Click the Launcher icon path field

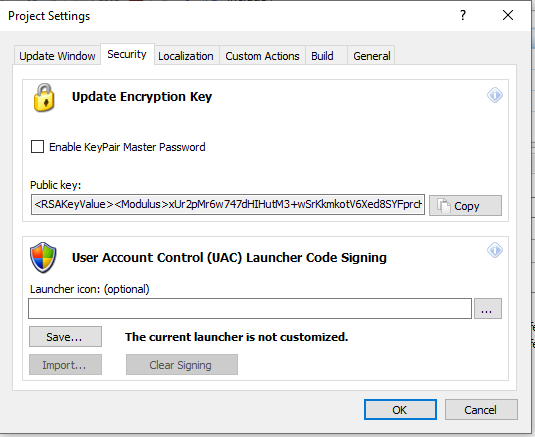click(250, 309)
